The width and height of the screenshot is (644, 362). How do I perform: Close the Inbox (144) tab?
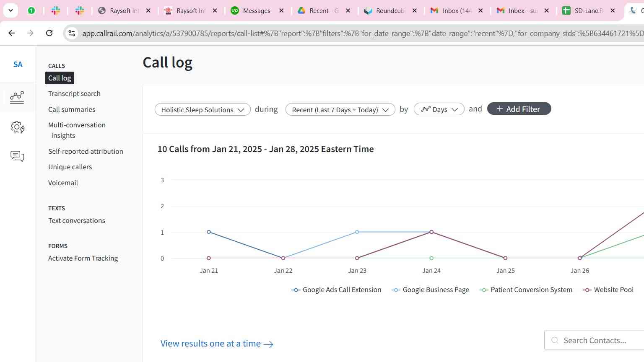click(x=480, y=10)
